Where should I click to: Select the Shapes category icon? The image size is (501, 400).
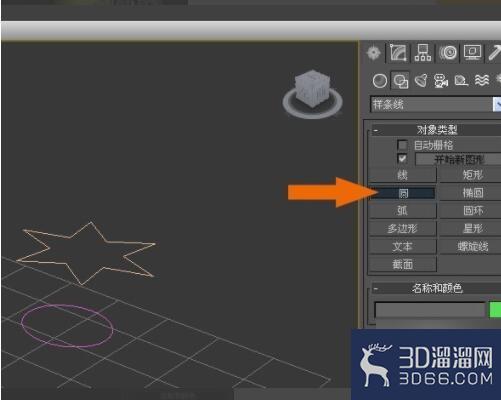(400, 81)
